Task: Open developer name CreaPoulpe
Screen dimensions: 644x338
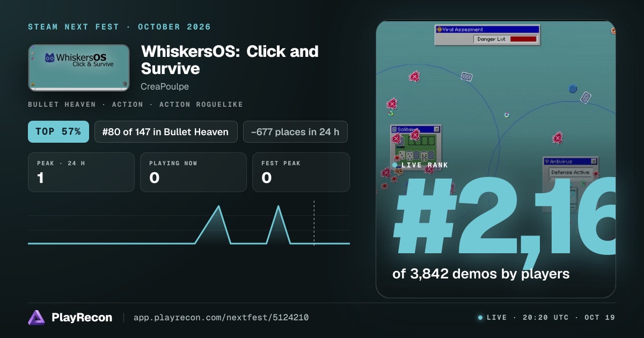Action: pyautogui.click(x=165, y=86)
